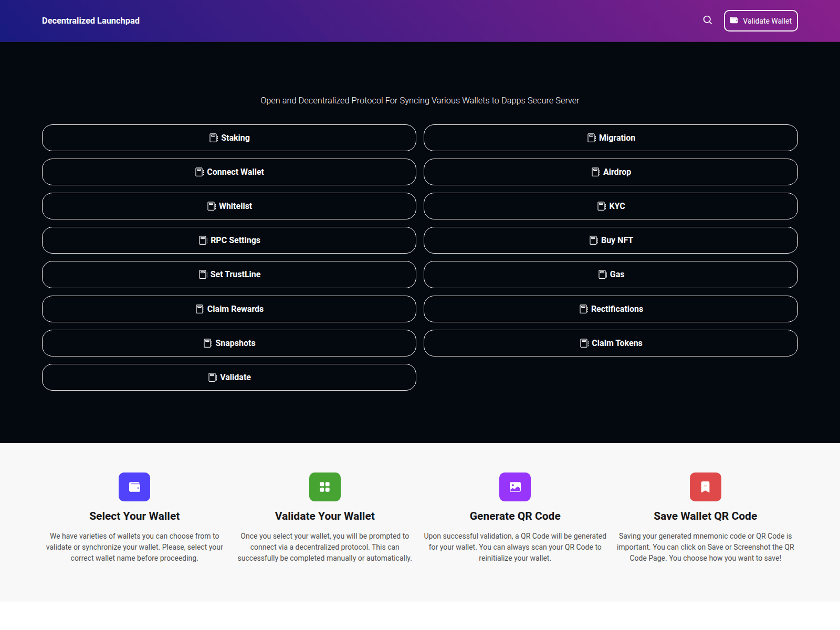
Task: Select the RPC Settings option
Action: 229,240
